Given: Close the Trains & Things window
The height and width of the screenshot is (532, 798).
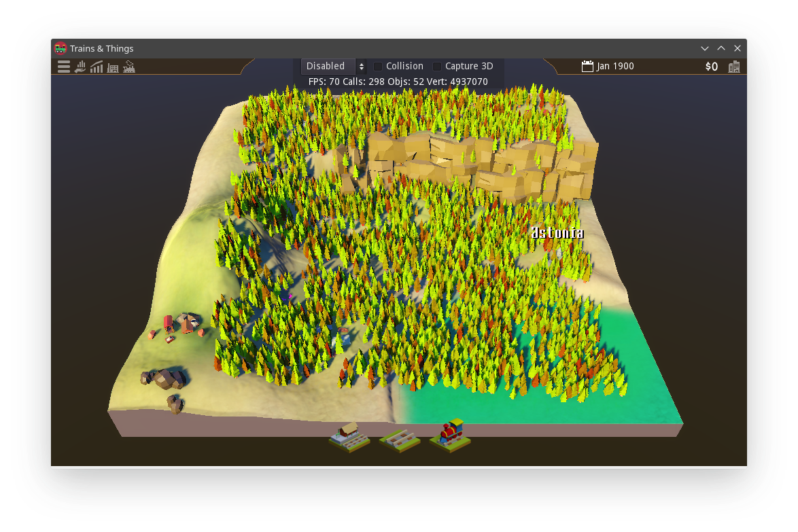Looking at the screenshot, I should [x=738, y=48].
